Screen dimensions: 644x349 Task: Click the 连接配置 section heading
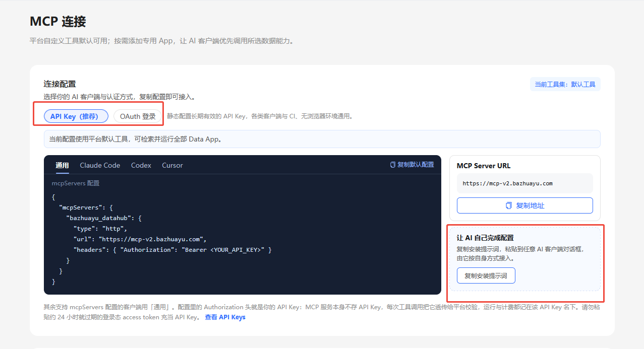60,84
